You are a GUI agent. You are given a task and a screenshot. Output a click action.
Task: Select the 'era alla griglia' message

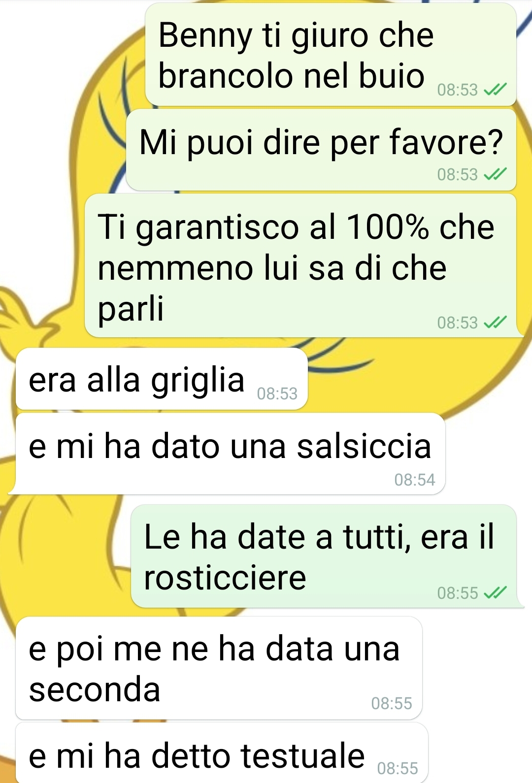click(x=162, y=379)
